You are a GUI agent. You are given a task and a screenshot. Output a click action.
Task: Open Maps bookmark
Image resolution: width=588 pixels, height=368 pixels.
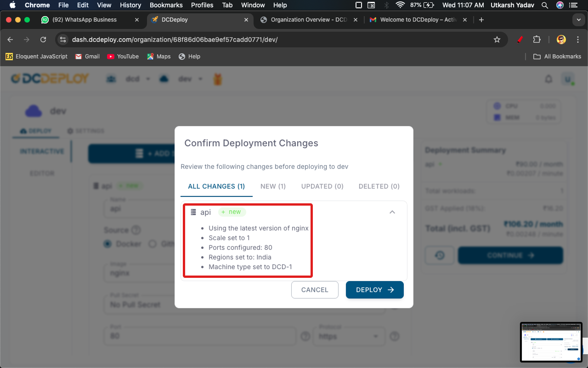click(x=158, y=57)
